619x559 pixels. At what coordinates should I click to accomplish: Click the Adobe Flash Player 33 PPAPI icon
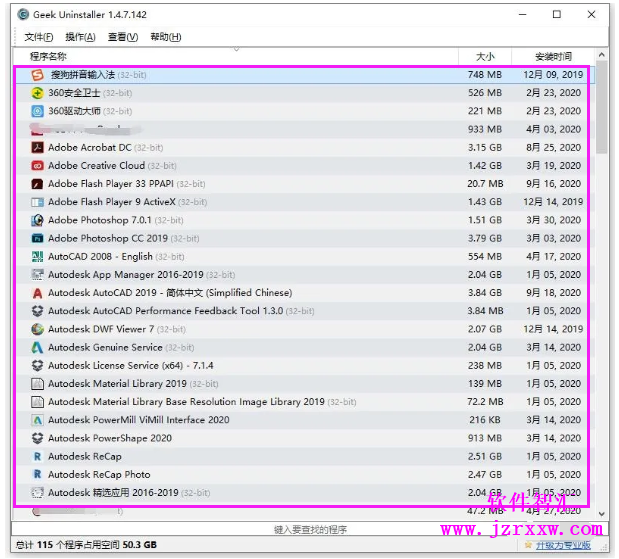pyautogui.click(x=37, y=184)
